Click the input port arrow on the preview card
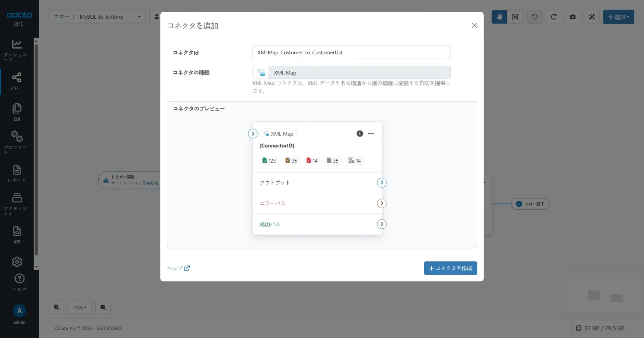This screenshot has width=644, height=338. pos(253,133)
